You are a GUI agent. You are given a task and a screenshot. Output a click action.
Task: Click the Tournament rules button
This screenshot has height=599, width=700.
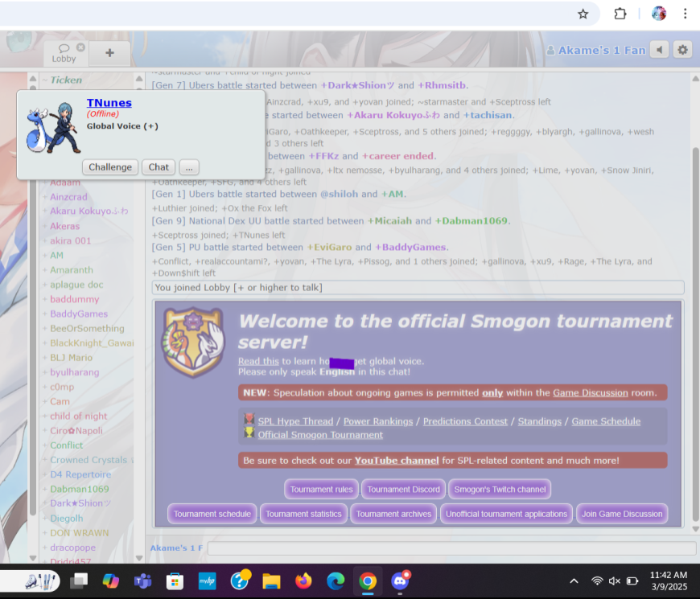(x=321, y=490)
